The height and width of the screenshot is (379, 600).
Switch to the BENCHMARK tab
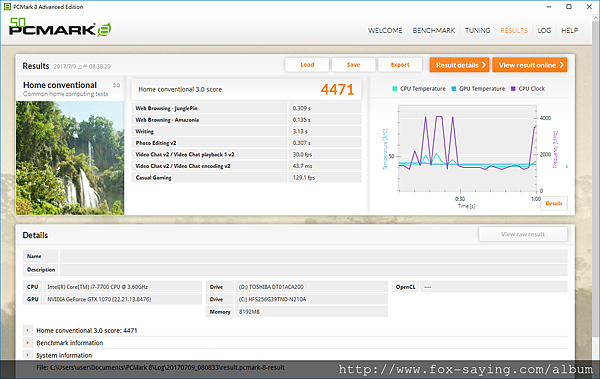coord(434,30)
